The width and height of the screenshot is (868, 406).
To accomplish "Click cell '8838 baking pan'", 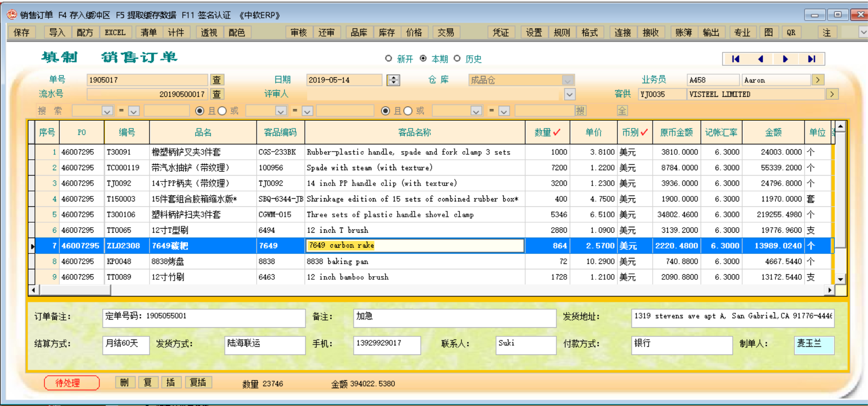I will 415,262.
